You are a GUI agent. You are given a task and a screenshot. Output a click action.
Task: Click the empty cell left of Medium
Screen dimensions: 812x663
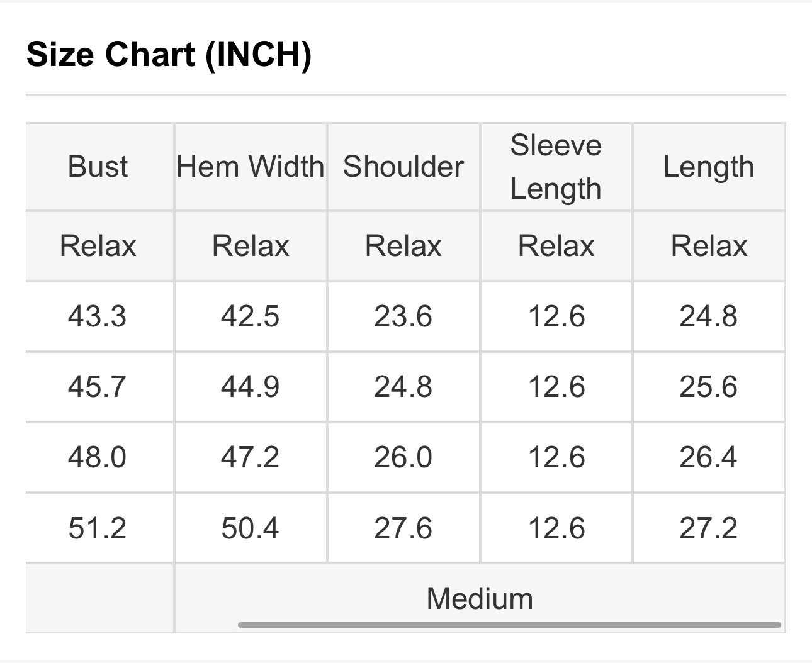click(99, 598)
